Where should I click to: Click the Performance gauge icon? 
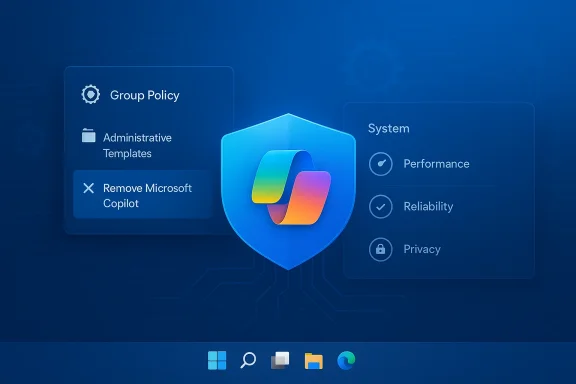click(381, 164)
